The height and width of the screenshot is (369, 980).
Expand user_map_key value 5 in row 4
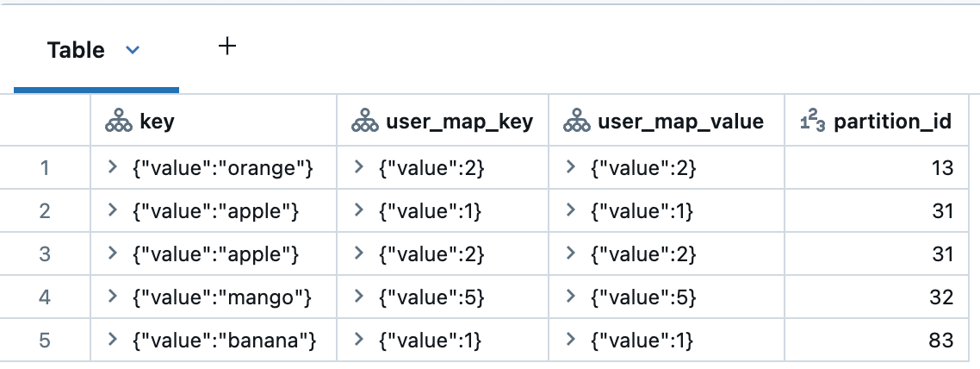359,297
